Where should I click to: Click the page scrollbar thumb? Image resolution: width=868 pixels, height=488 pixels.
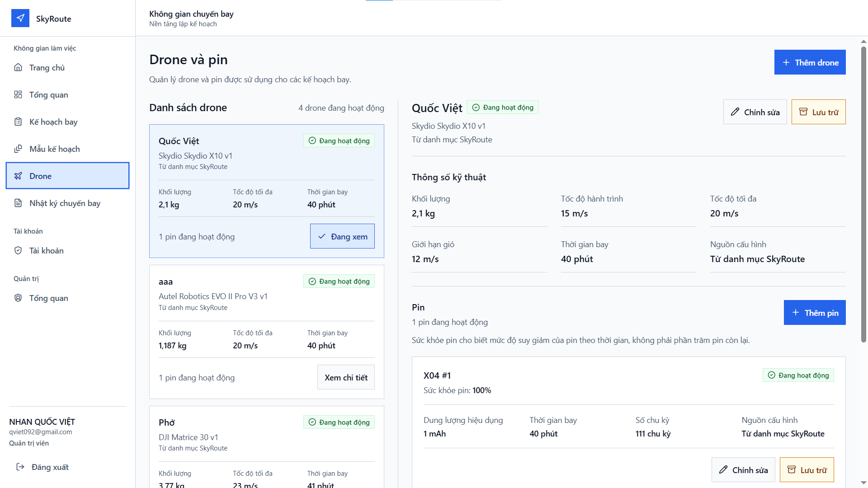[863, 194]
